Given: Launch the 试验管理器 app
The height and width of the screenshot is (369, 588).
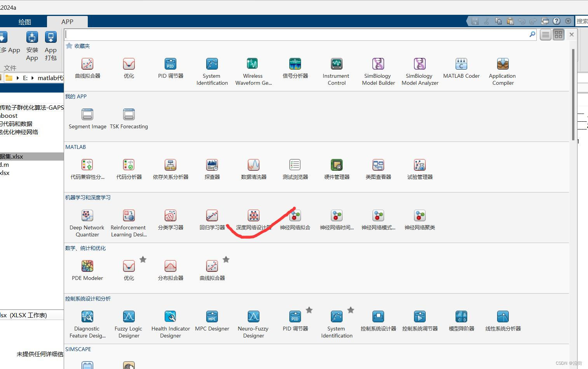Looking at the screenshot, I should (x=420, y=169).
